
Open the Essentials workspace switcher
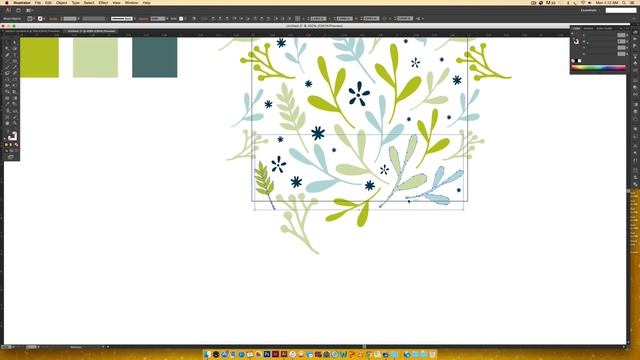click(x=590, y=10)
